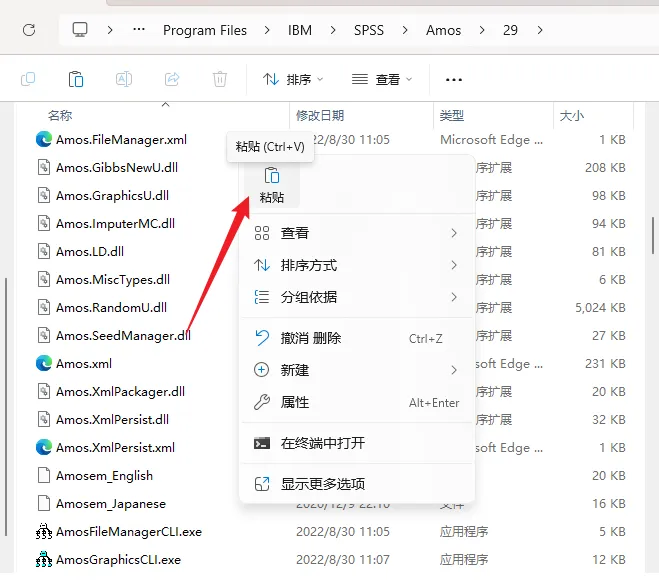
Task: Open the 新建 submenu in context menu
Action: 356,370
